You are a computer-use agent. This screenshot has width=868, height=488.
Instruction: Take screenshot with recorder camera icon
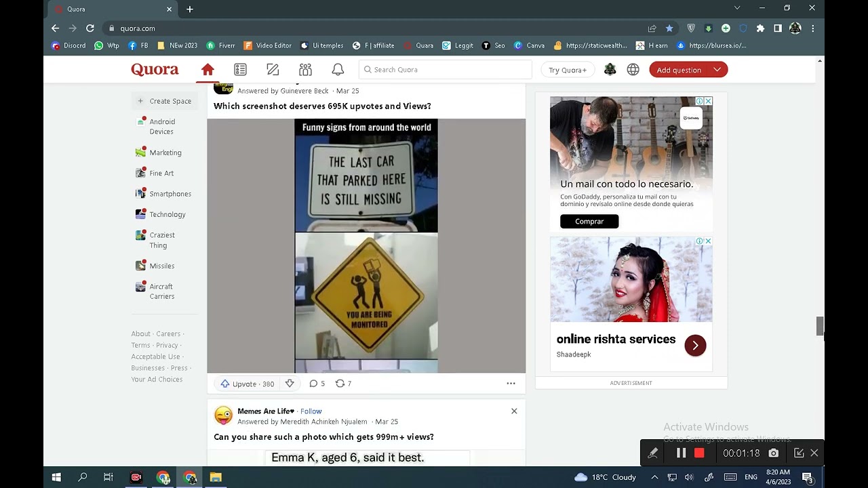(x=774, y=453)
